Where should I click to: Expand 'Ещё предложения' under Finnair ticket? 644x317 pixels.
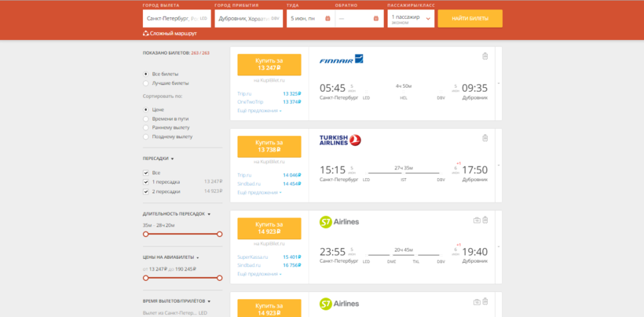pos(259,111)
